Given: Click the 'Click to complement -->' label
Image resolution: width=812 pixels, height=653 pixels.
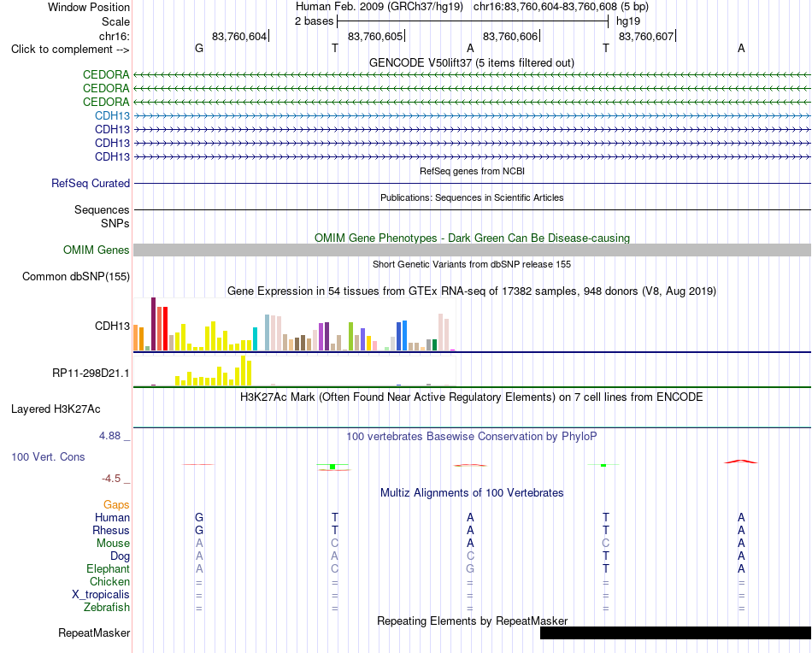Looking at the screenshot, I should click(x=70, y=50).
